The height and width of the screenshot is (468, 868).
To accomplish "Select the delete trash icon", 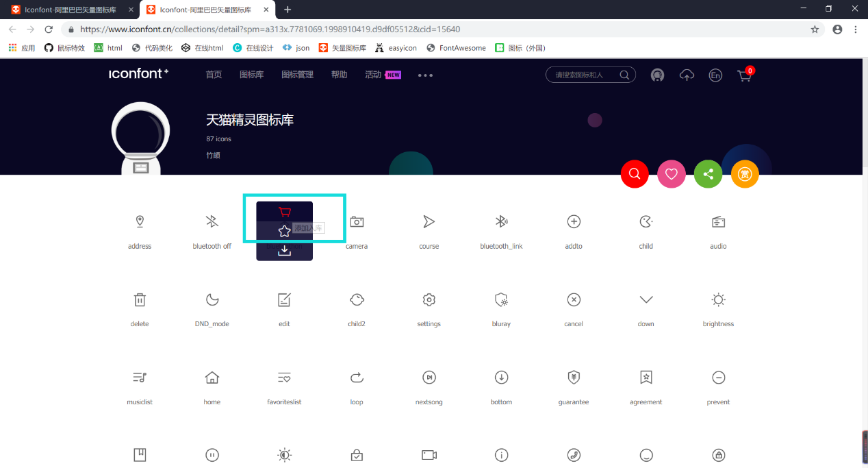I will coord(140,299).
